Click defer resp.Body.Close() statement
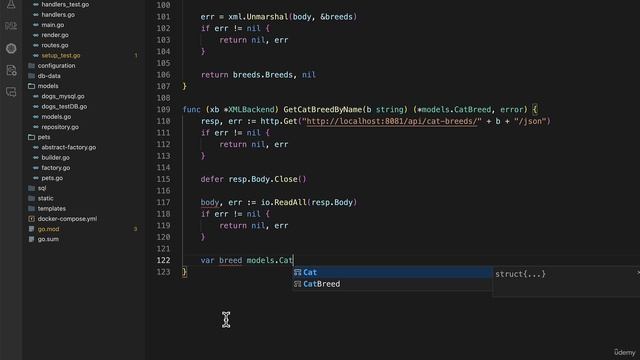 click(x=253, y=179)
